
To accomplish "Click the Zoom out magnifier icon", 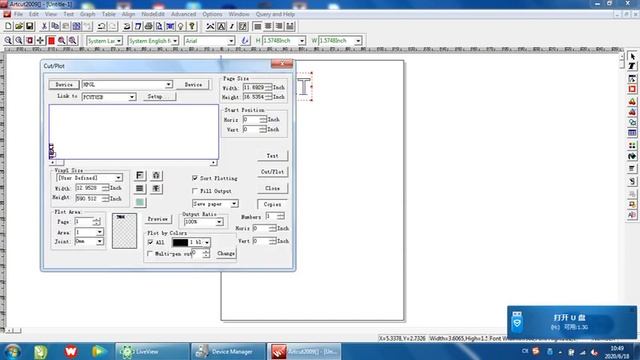I will pyautogui.click(x=19, y=40).
